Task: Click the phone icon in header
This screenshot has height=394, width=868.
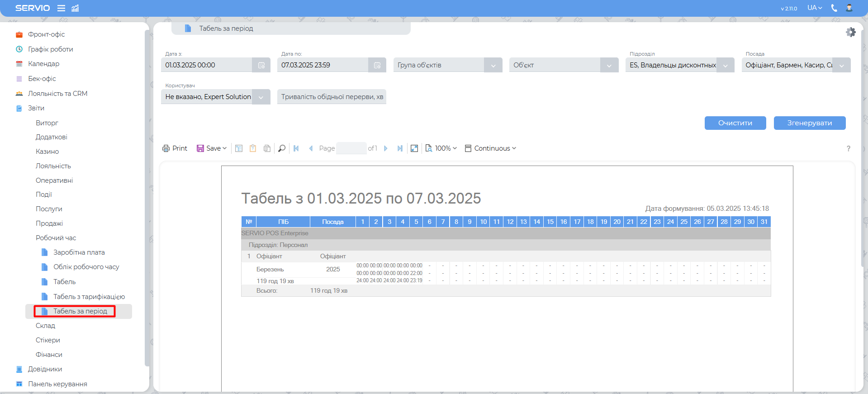Action: point(834,8)
